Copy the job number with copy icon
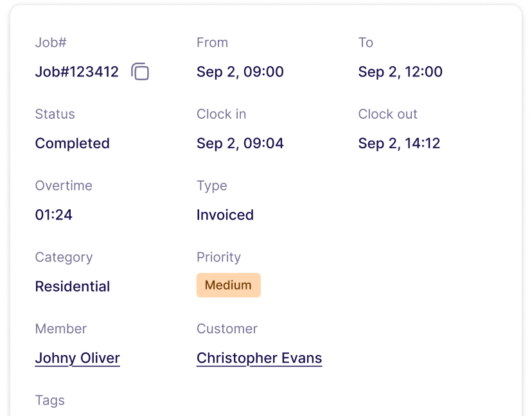Viewport: 532px width, 416px height. [140, 71]
